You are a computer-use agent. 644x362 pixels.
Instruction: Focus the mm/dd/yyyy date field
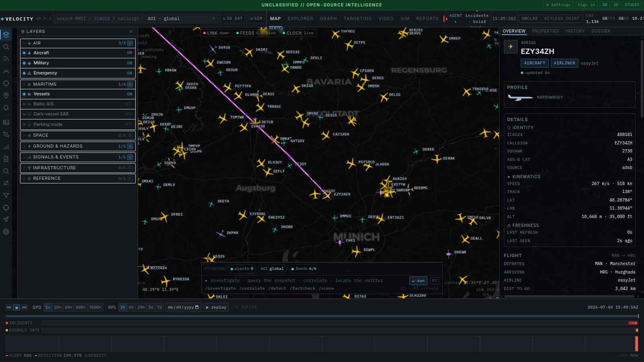[184, 307]
